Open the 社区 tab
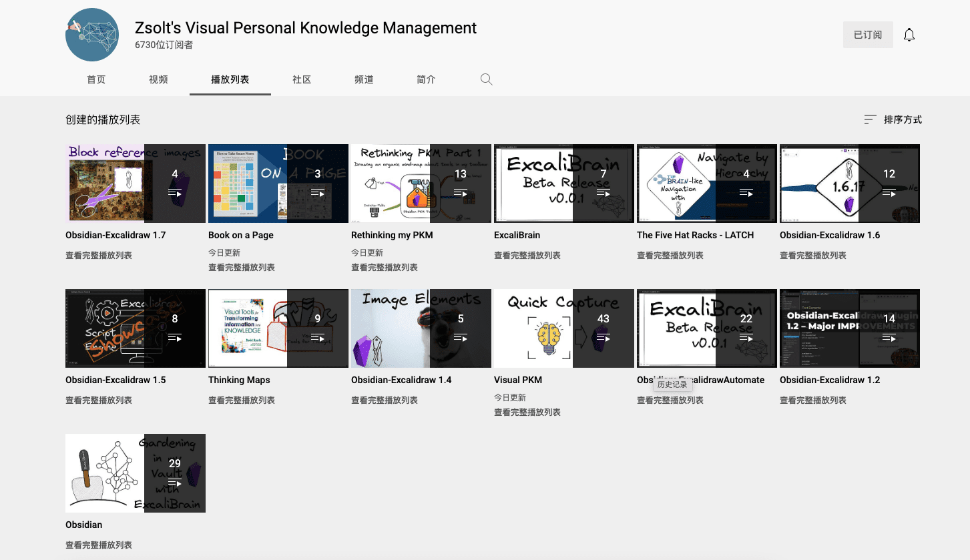Screen dimensions: 970x560 [x=302, y=79]
